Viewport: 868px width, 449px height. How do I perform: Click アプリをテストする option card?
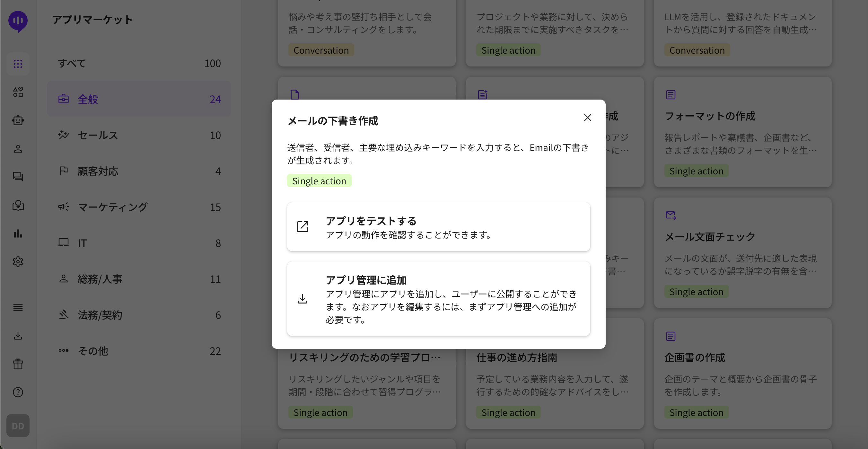click(438, 227)
